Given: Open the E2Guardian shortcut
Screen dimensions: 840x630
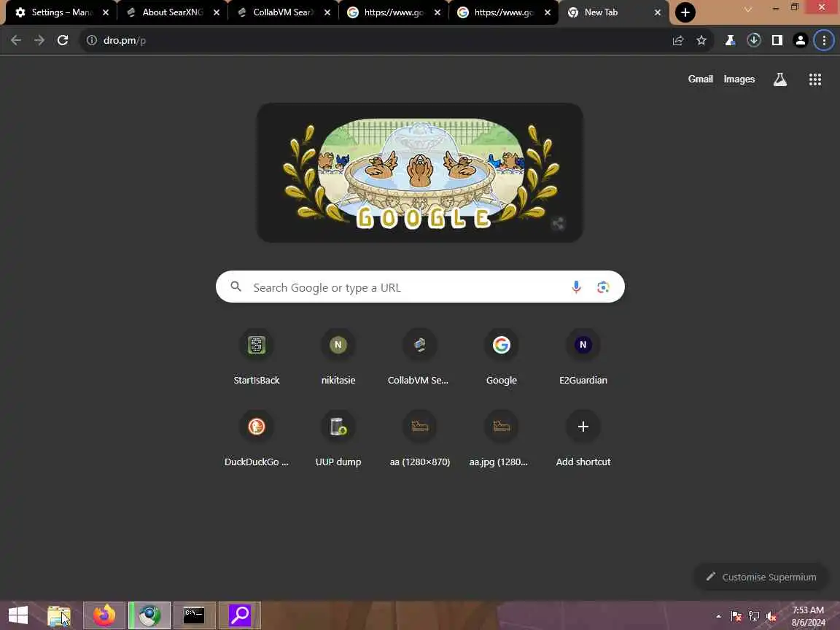Looking at the screenshot, I should coord(583,357).
